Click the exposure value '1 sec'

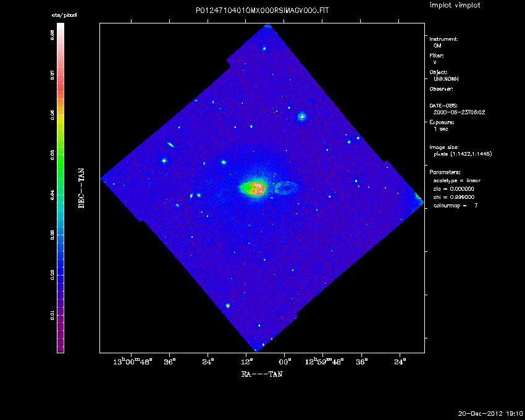click(x=440, y=129)
